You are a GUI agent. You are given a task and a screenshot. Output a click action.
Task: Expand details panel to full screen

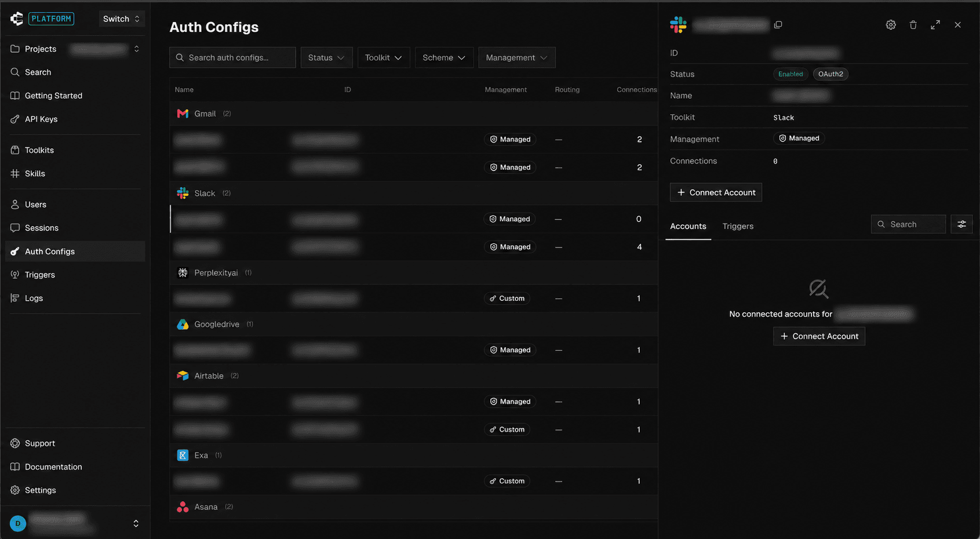935,25
